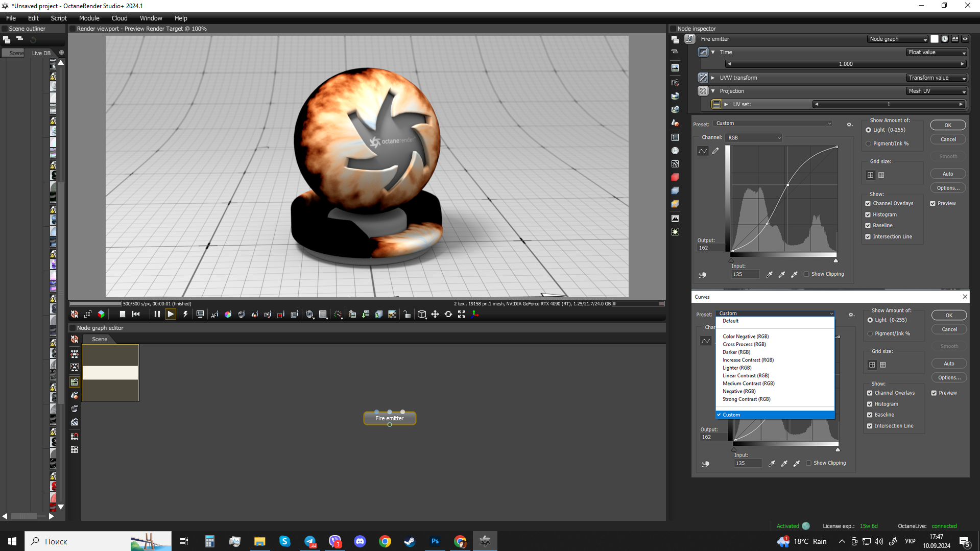
Task: Collapse the Projection section
Action: (713, 91)
